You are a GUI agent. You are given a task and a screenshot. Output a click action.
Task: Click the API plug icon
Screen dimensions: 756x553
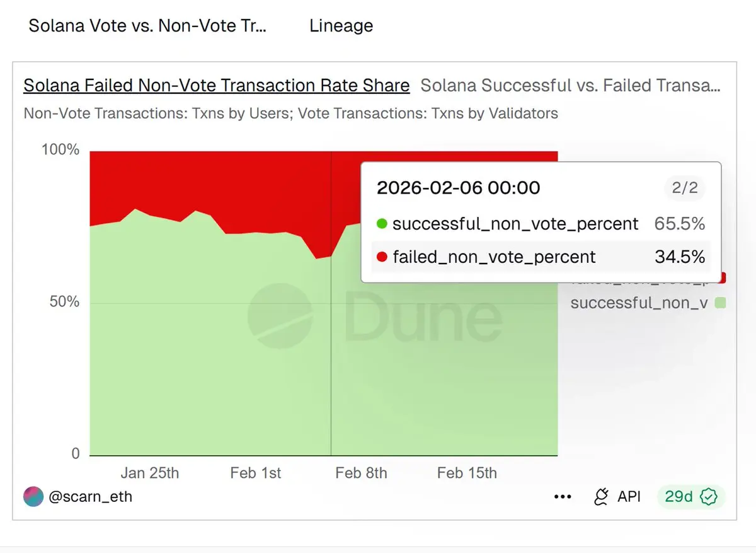(x=602, y=497)
